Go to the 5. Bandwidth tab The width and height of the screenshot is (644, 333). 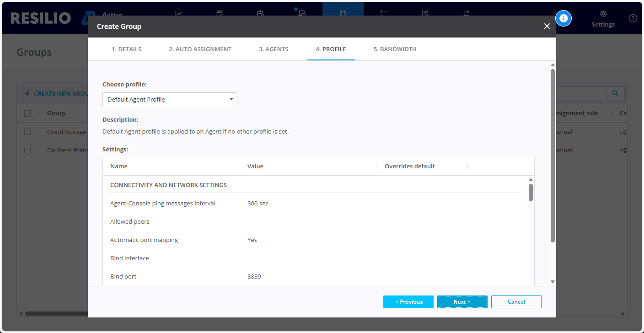pos(395,49)
